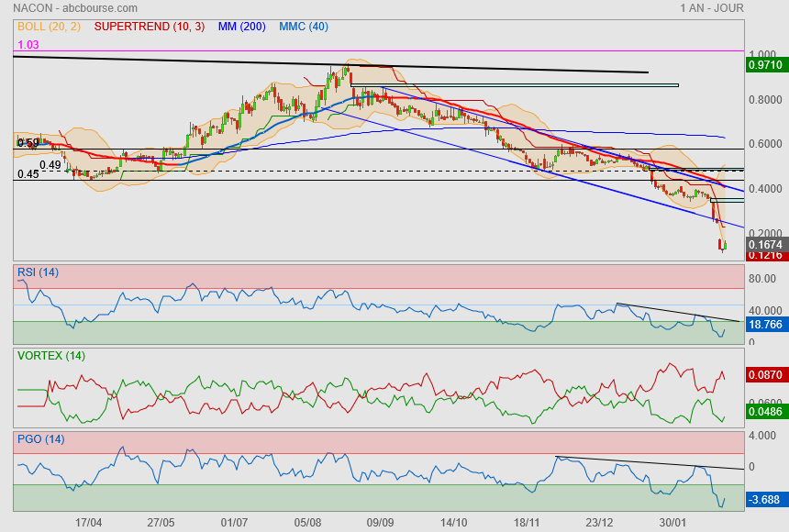The height and width of the screenshot is (532, 789).
Task: Click the green Vortex value 0.0486 tag
Action: pyautogui.click(x=764, y=414)
